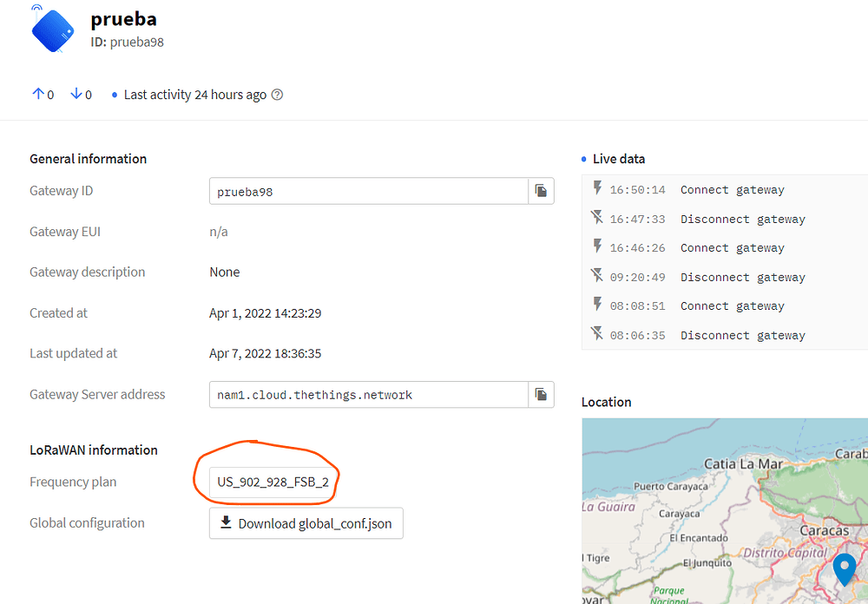Click the uplink arrow counter

point(43,95)
